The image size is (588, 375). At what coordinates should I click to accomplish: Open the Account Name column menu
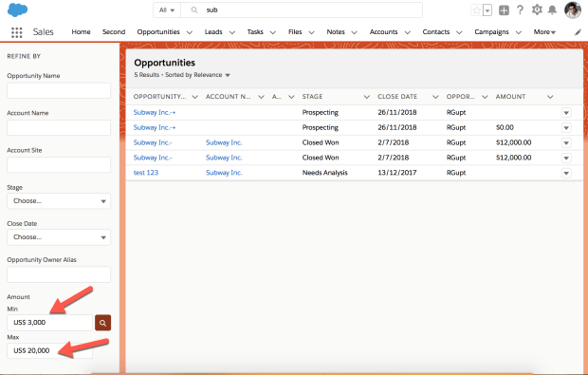click(x=262, y=97)
